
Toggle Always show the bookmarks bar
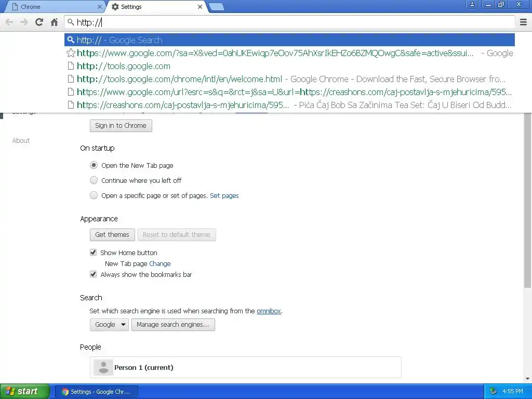94,274
